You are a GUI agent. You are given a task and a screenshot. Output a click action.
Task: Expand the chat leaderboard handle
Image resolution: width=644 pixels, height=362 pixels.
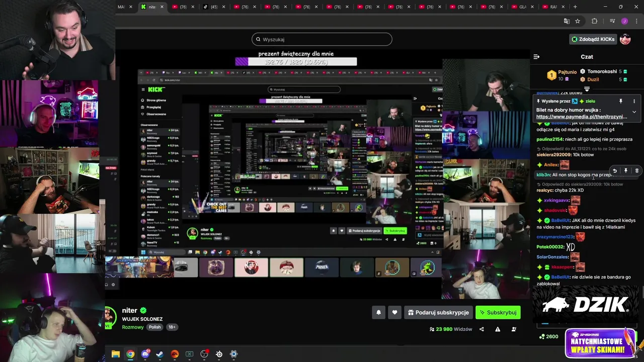point(587,89)
